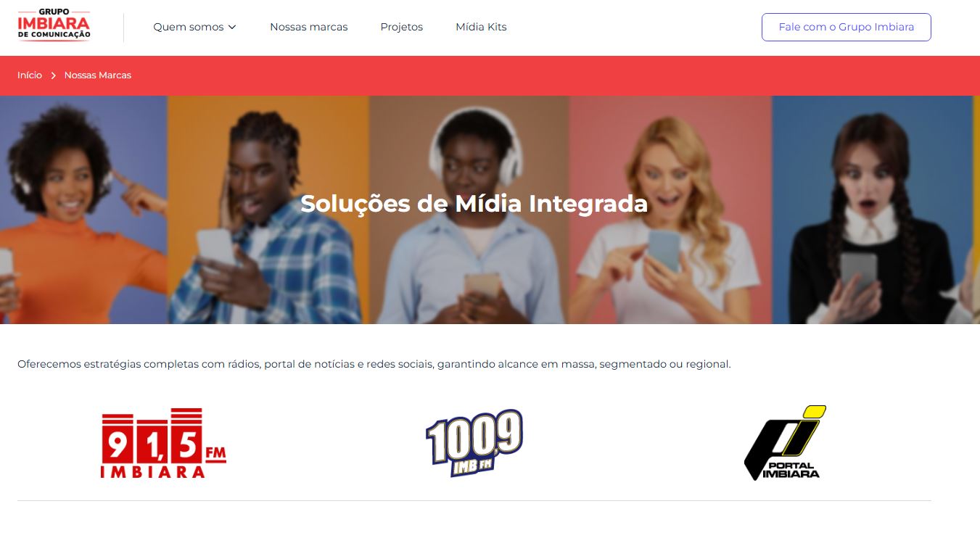Go to Nossas marcas in navigation
This screenshot has height=538, width=980.
[309, 27]
